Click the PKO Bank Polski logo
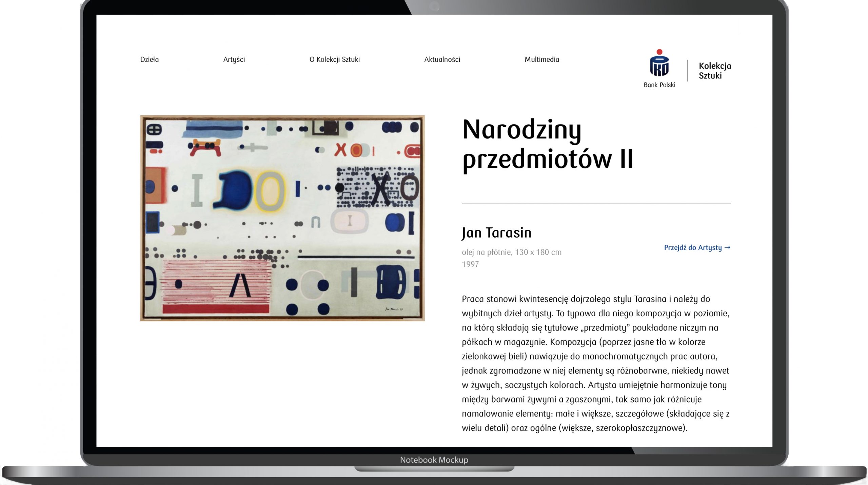868x485 pixels. 659,69
